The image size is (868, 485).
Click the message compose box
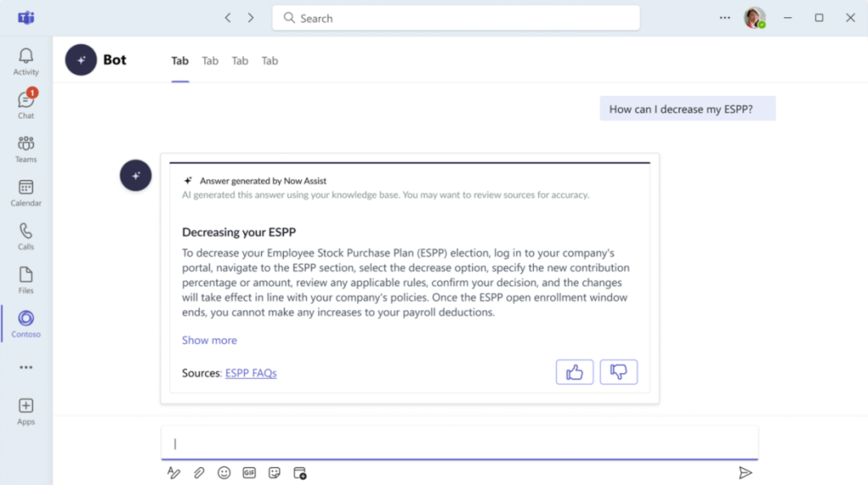point(459,443)
